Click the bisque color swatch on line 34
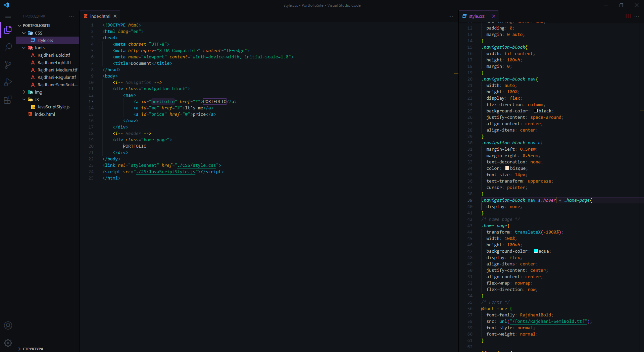Screen dimensions: 644x352 507,168
